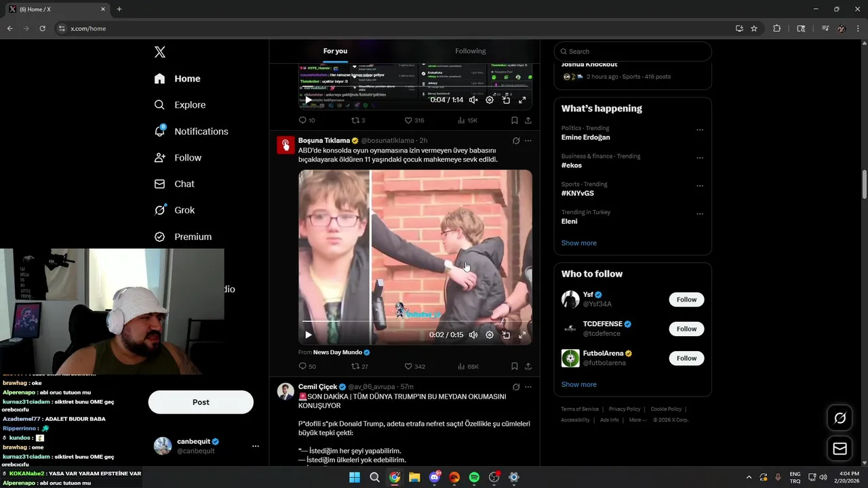Image resolution: width=868 pixels, height=488 pixels.
Task: Open the Messages floating button
Action: click(x=840, y=449)
